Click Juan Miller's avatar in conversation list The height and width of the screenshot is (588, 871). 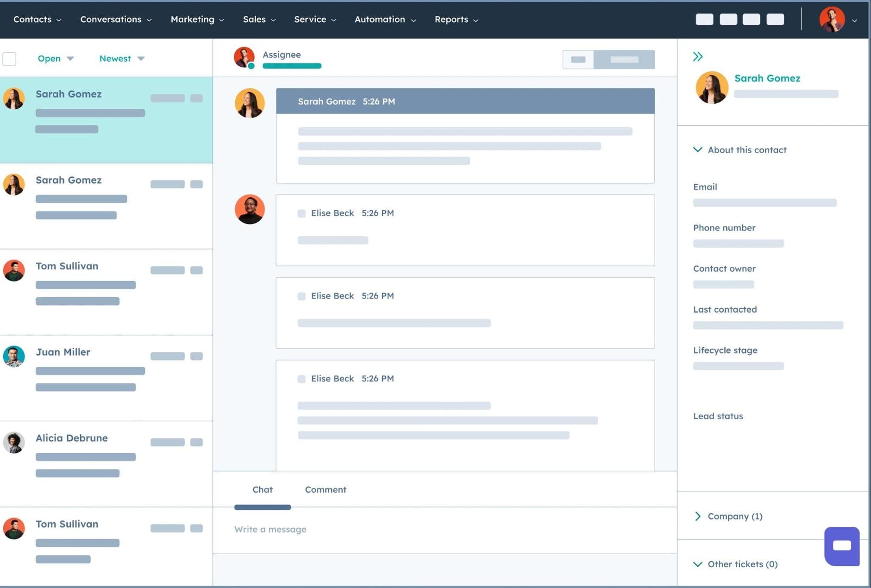tap(14, 357)
